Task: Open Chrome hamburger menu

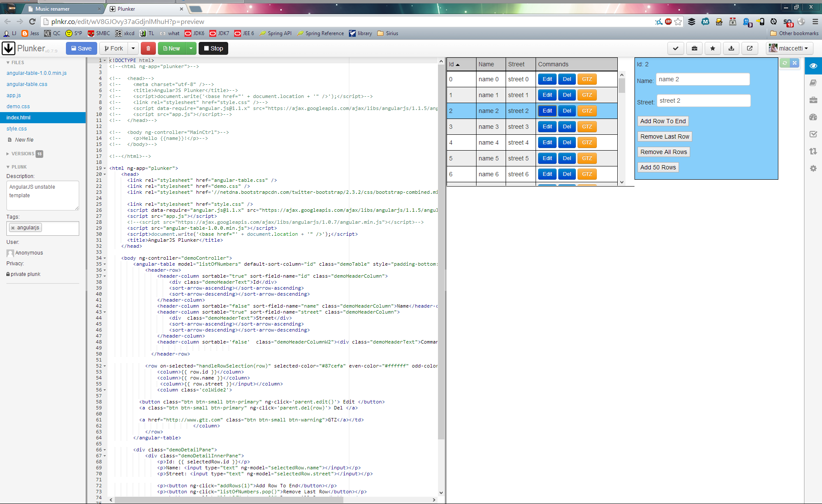Action: [815, 21]
